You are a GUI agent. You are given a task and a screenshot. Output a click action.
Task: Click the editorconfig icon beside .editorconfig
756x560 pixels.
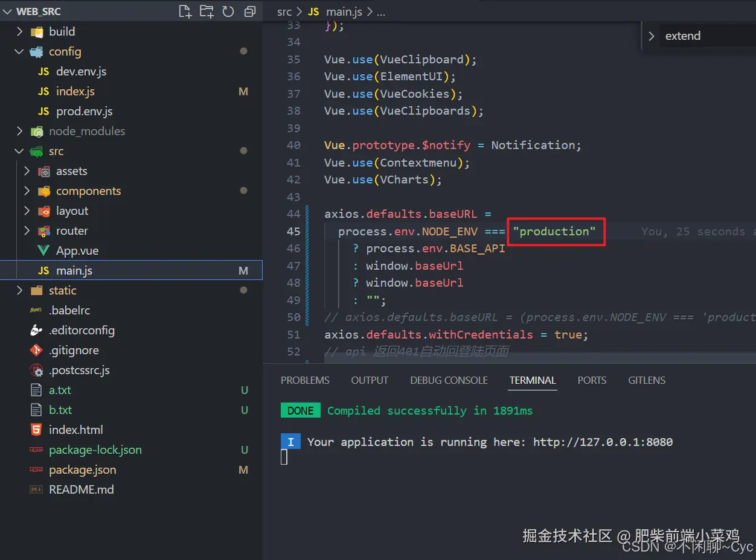point(36,330)
